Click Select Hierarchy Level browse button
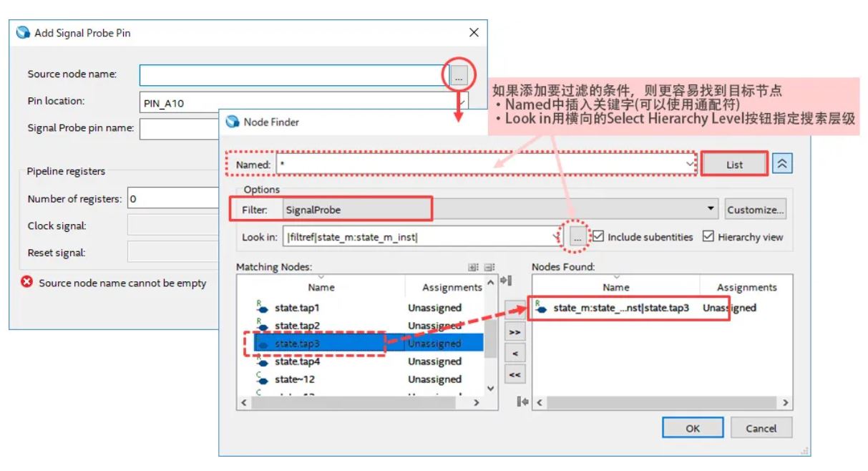868x471 pixels. click(577, 236)
